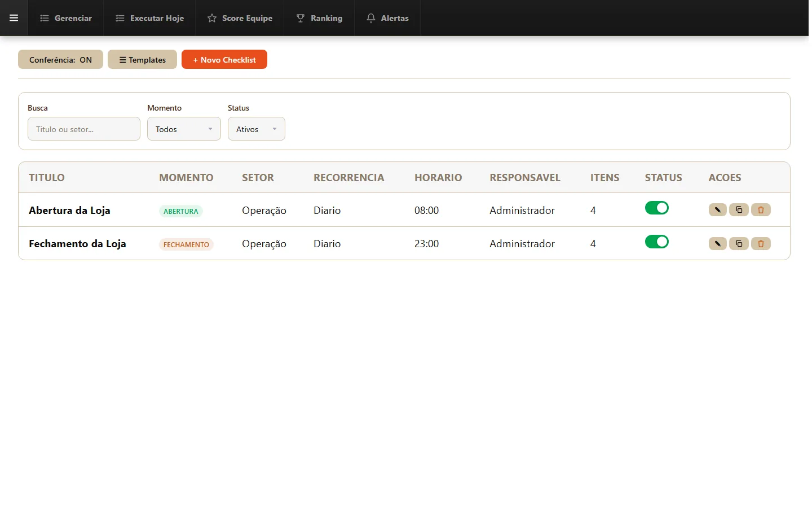Delete the Abertura da Loja checklist
The width and height of the screenshot is (812, 508).
tap(761, 210)
